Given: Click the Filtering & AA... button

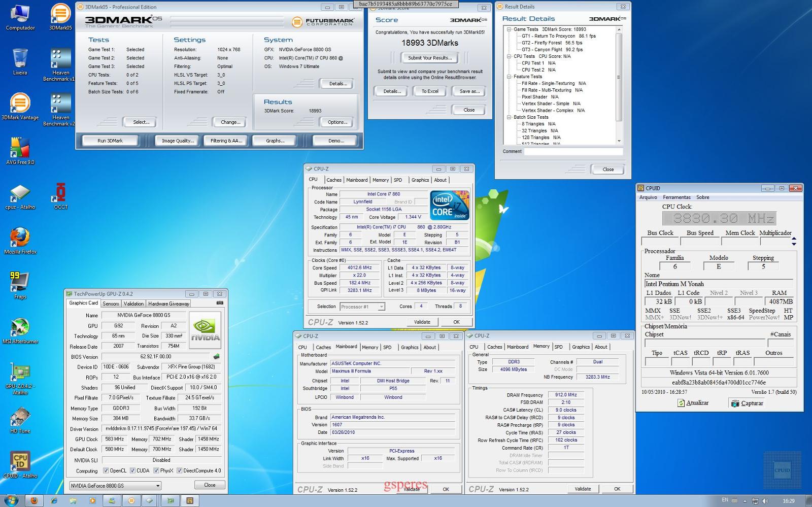Looking at the screenshot, I should tap(226, 141).
